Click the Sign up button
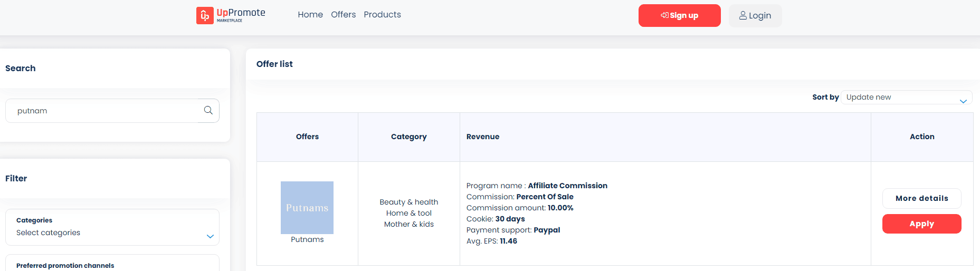 [680, 15]
